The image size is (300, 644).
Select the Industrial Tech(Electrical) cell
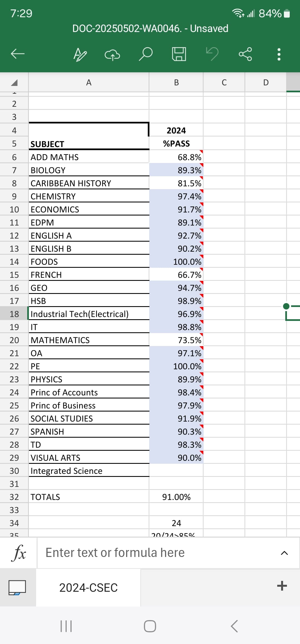coord(89,314)
